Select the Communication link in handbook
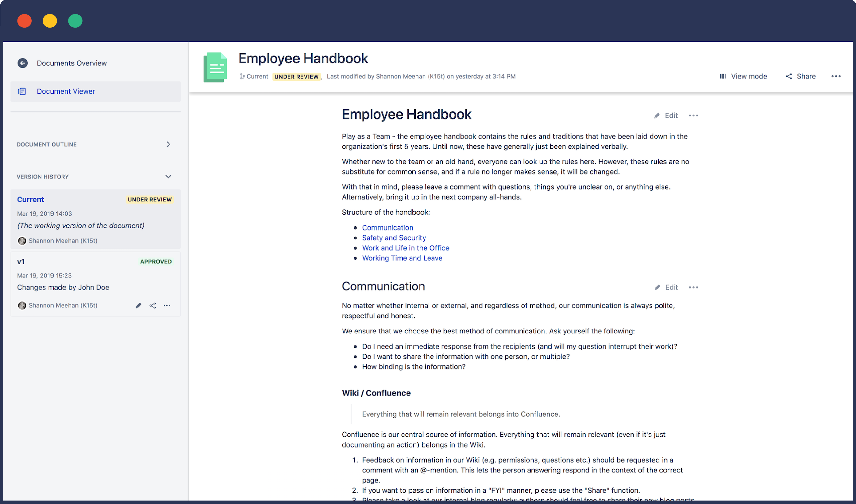 (x=387, y=227)
